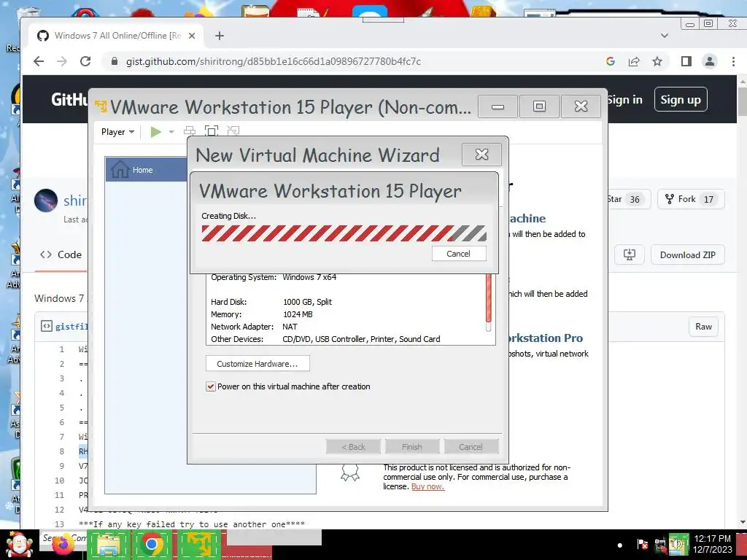Click the Finish button in the wizard
Image resolution: width=747 pixels, height=560 pixels.
point(412,447)
